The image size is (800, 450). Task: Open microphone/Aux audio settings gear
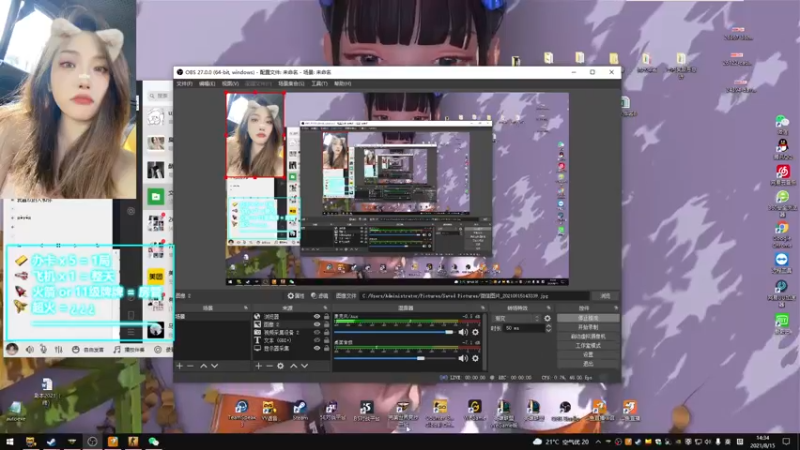pyautogui.click(x=475, y=332)
